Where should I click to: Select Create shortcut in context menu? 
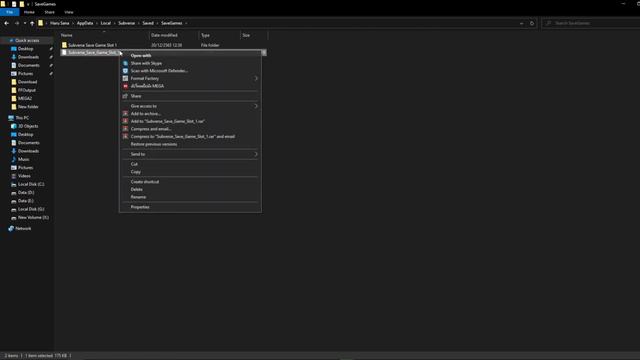(145, 182)
